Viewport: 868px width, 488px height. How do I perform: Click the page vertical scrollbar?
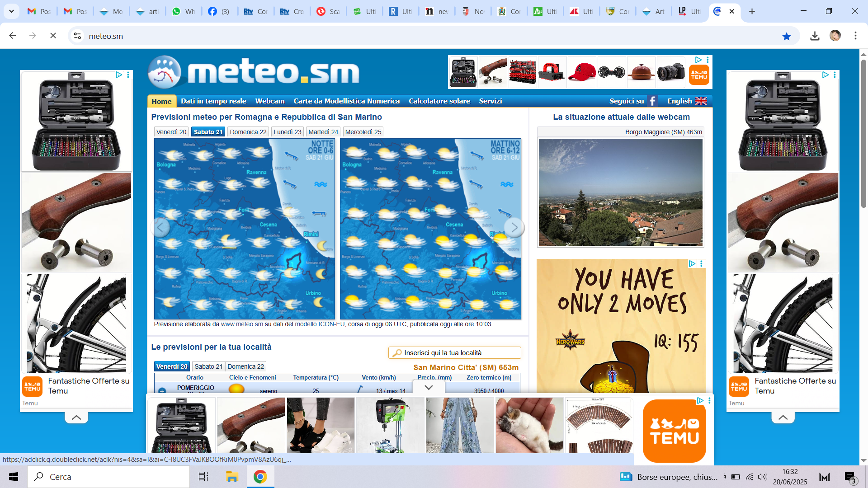pos(863,134)
